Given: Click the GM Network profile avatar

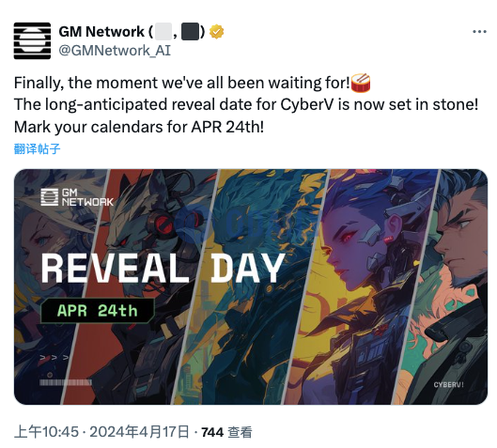Looking at the screenshot, I should click(32, 41).
